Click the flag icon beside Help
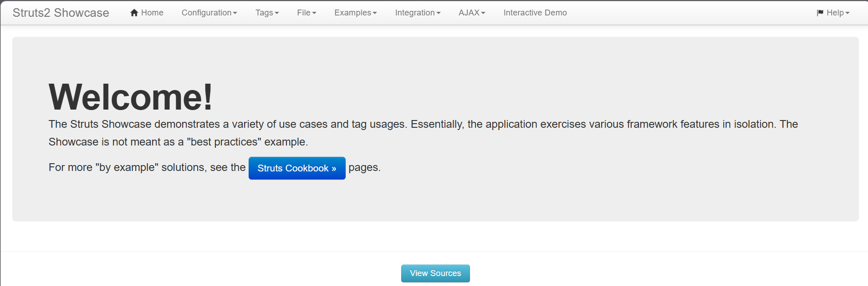Viewport: 868px width, 286px height. point(820,13)
